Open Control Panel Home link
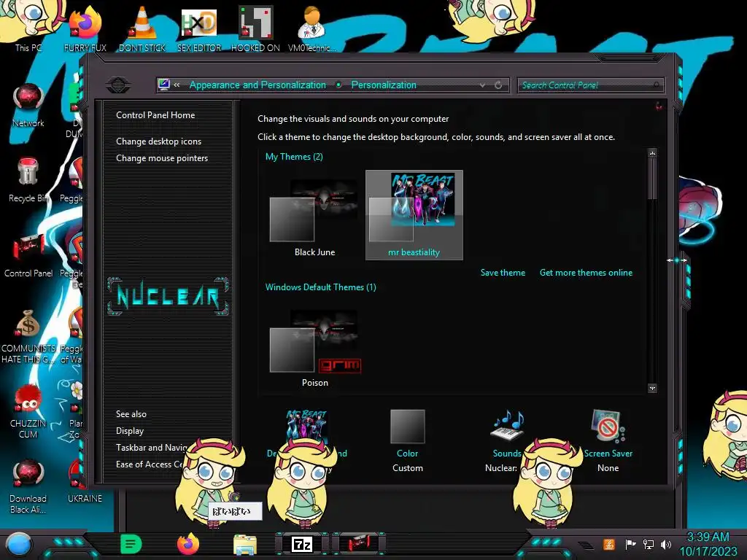The width and height of the screenshot is (747, 560). click(x=155, y=114)
